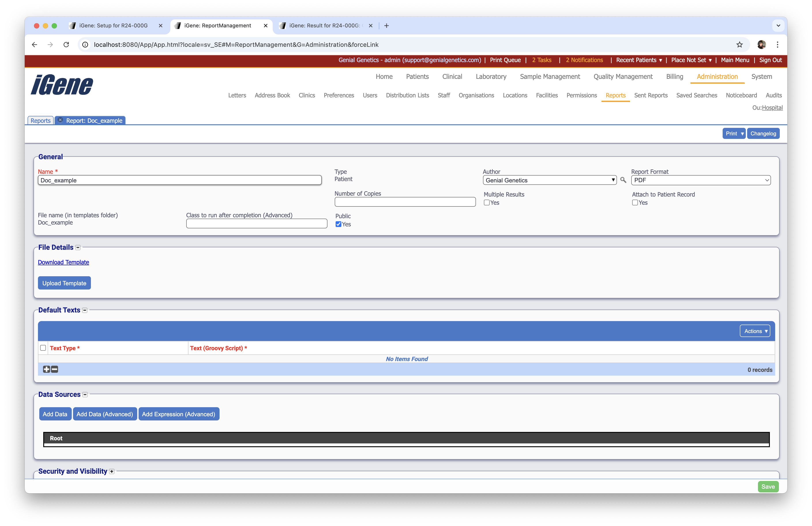The image size is (812, 526).
Task: Open Actions dropdown in Default Texts
Action: tap(755, 331)
